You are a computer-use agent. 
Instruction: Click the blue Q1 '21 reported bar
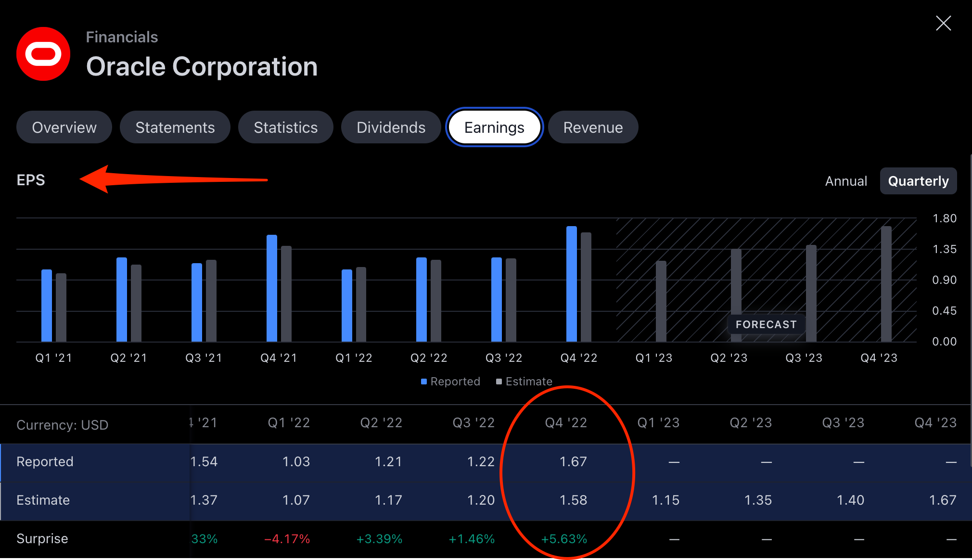47,305
